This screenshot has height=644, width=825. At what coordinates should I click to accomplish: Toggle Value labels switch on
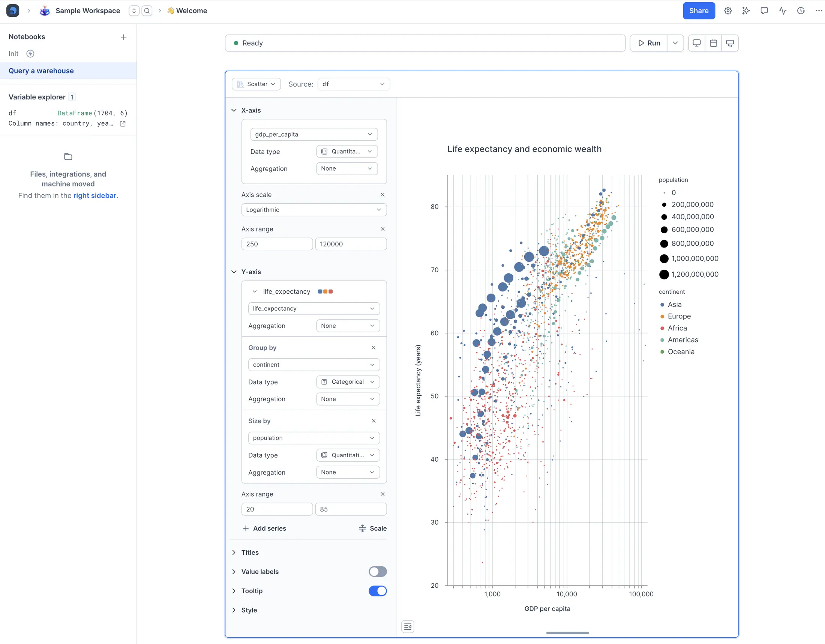point(377,572)
